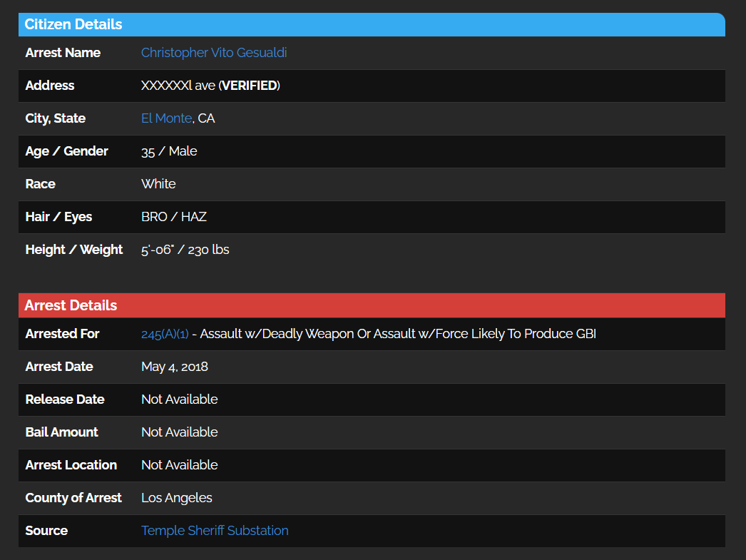746x560 pixels.
Task: Click the Arrest Location label
Action: click(x=71, y=465)
